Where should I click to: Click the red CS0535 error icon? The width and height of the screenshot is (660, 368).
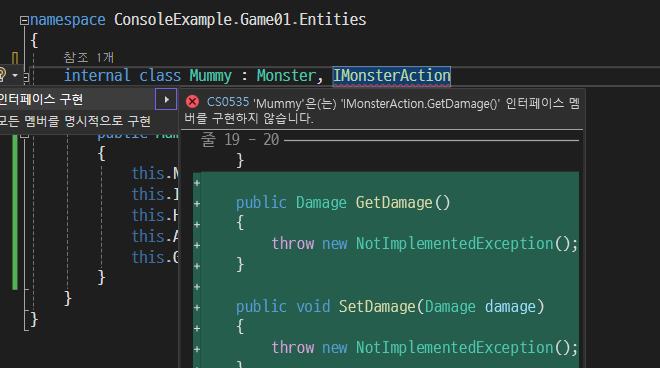(193, 101)
